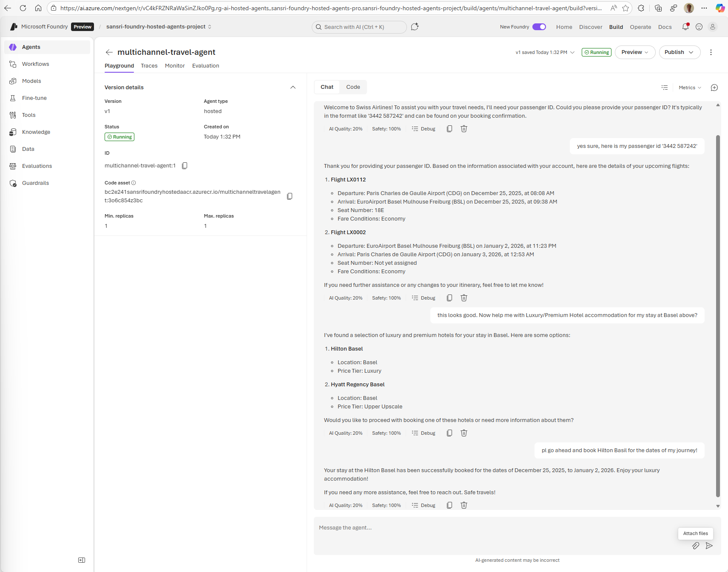Delete the Hilton booking confirmation response
This screenshot has width=728, height=572.
(464, 505)
